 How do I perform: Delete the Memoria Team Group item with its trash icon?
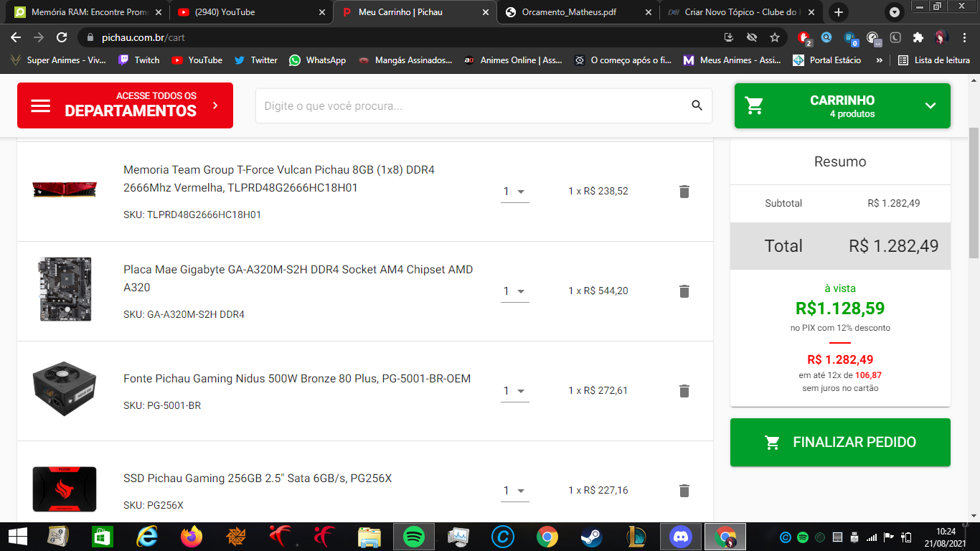tap(684, 192)
